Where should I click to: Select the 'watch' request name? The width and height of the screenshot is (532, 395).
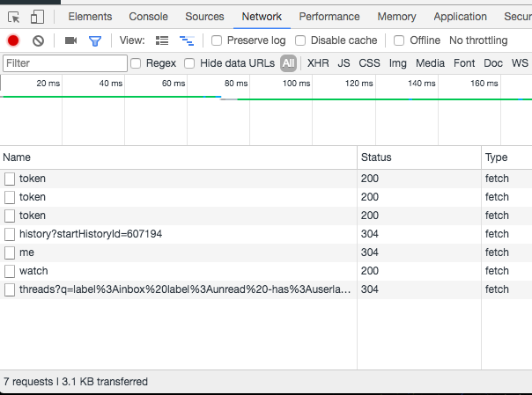pos(33,271)
